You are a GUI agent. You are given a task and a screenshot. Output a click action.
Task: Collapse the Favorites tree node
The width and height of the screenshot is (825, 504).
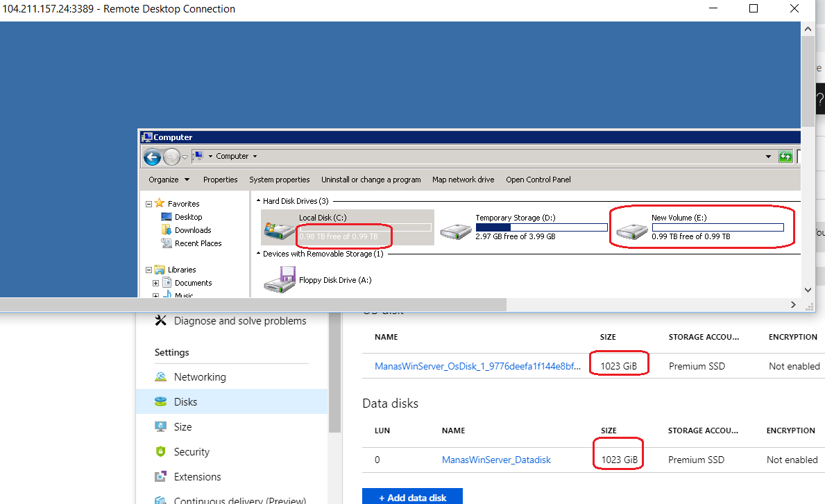(149, 204)
